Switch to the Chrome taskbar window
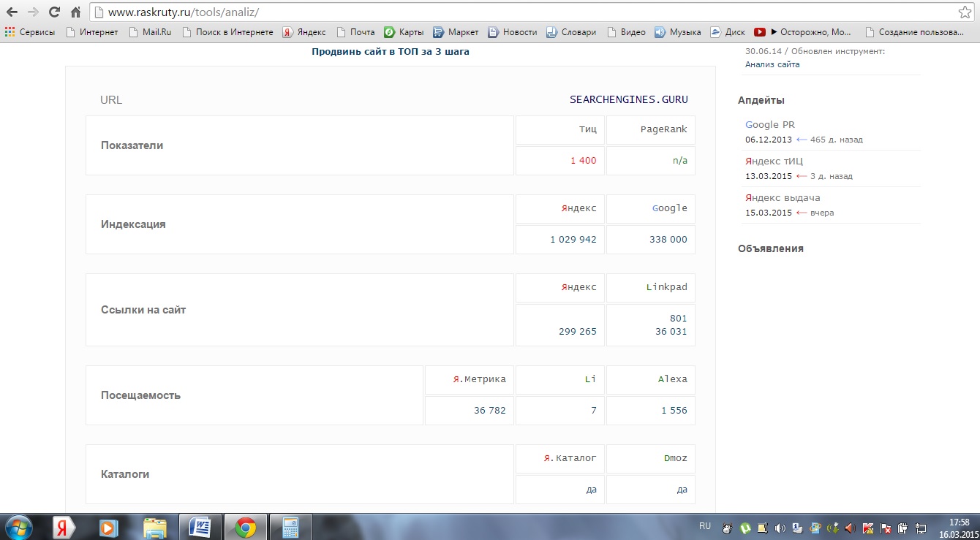 click(x=245, y=527)
